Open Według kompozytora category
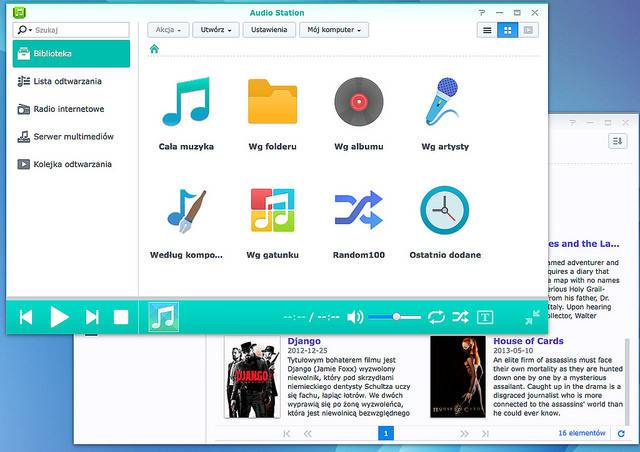Screen dimensions: 640x452 pyautogui.click(x=186, y=221)
